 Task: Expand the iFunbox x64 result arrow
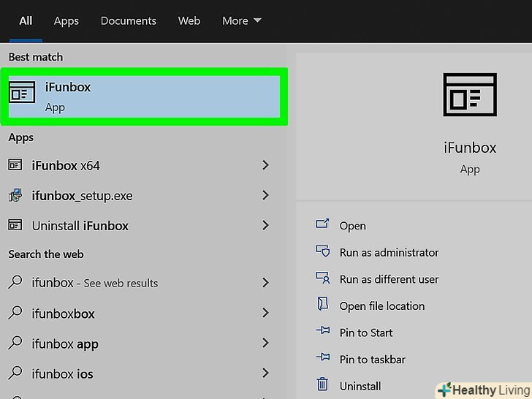click(265, 166)
